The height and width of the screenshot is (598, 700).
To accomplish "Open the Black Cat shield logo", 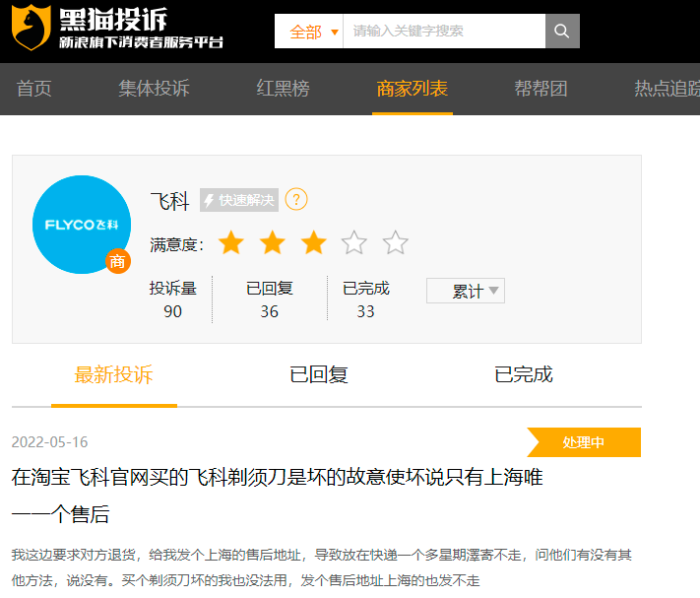I will (31, 28).
